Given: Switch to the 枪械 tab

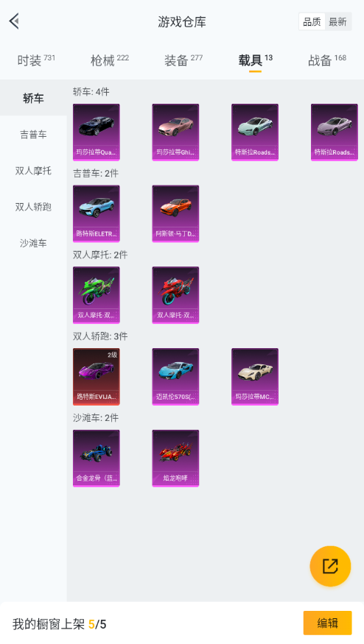Looking at the screenshot, I should tap(109, 60).
